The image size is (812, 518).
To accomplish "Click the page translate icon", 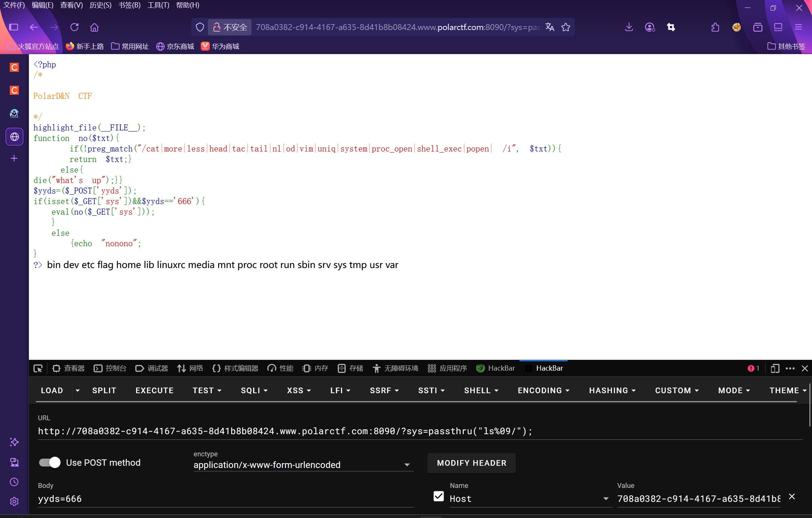I will [550, 27].
